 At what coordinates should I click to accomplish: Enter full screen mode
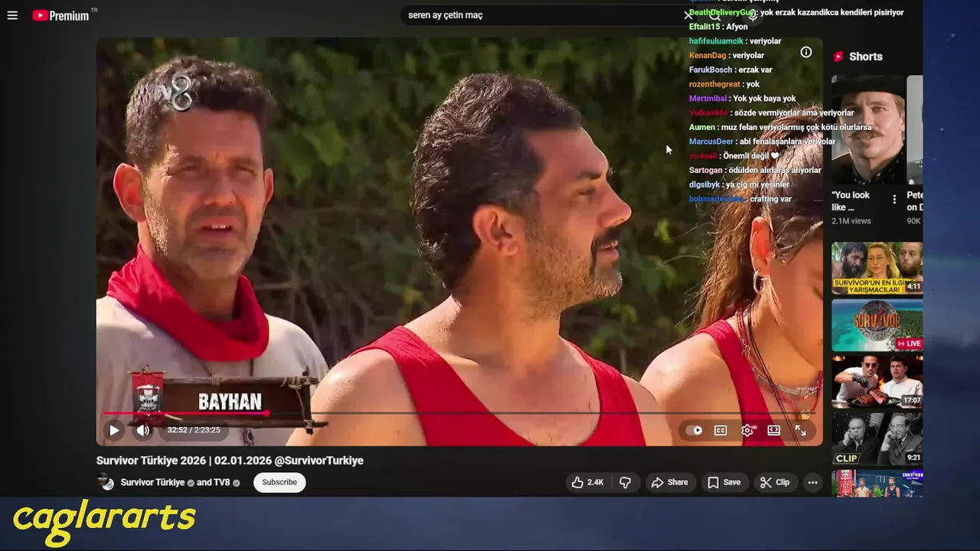click(x=801, y=430)
